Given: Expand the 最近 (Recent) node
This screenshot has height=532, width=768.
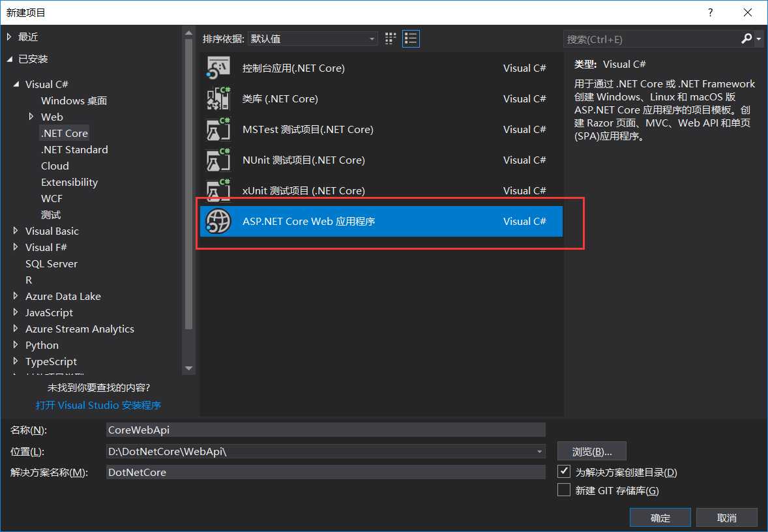Looking at the screenshot, I should [x=9, y=37].
